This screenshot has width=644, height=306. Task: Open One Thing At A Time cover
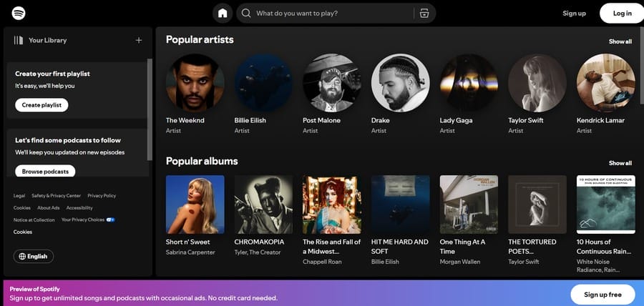pyautogui.click(x=469, y=204)
